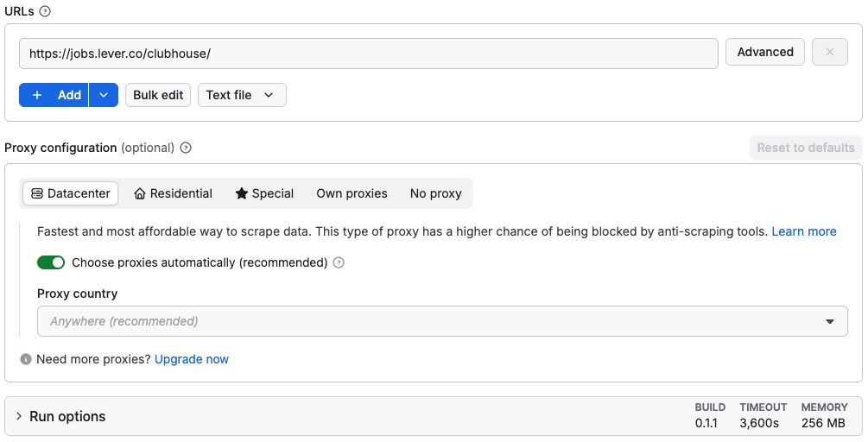The image size is (868, 442).
Task: Select the No proxy tab
Action: [435, 193]
